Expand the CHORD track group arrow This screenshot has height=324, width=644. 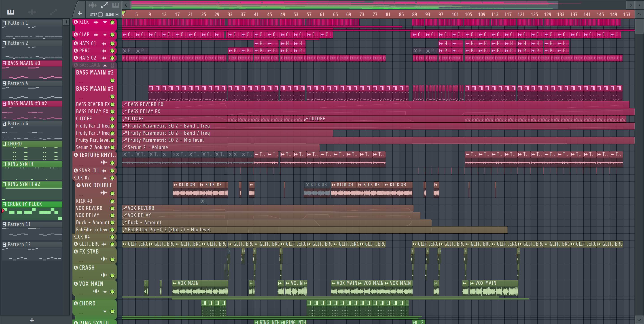click(105, 312)
